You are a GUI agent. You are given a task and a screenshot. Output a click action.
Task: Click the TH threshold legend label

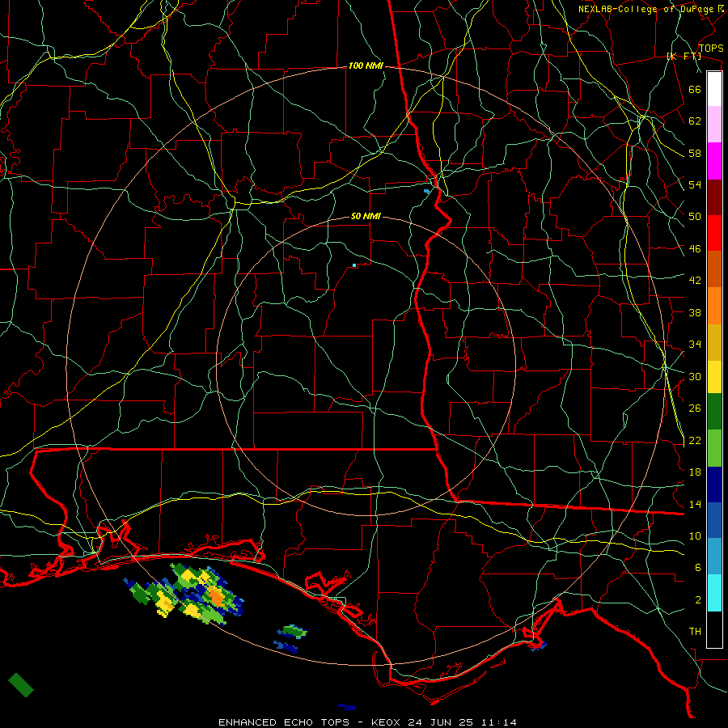point(695,632)
